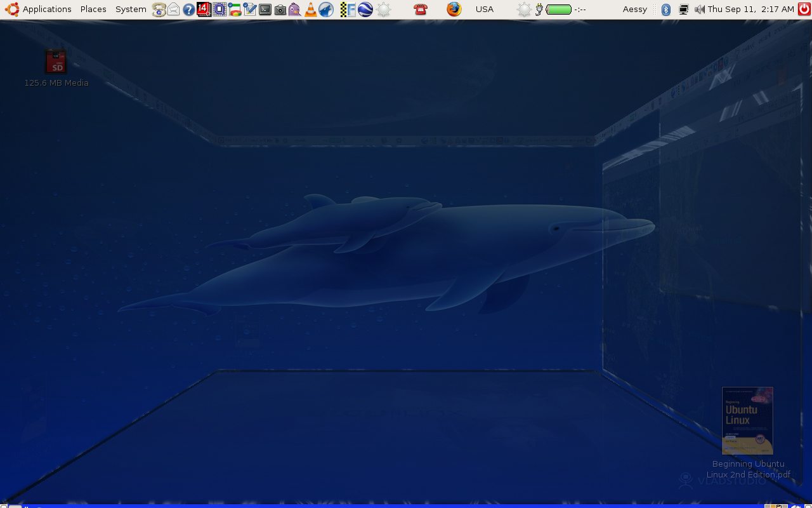Select the 125.6 MB Media SD card icon
Image resolution: width=812 pixels, height=508 pixels.
click(56, 62)
